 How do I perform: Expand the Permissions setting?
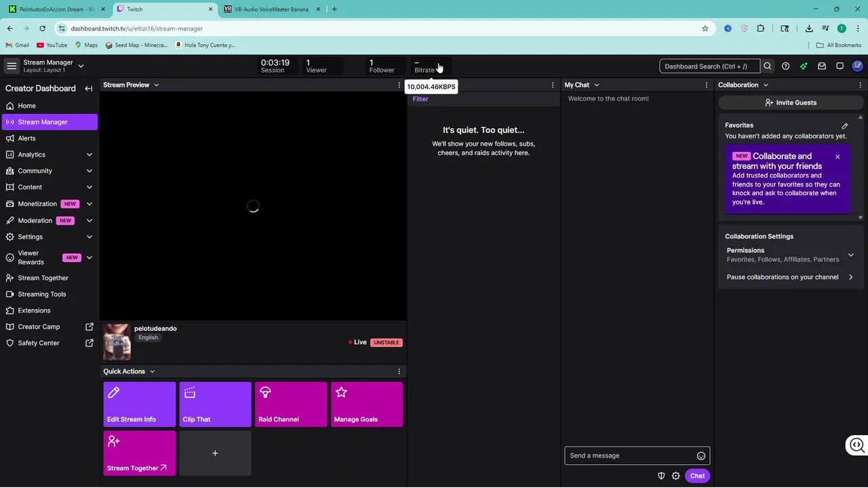[791, 255]
